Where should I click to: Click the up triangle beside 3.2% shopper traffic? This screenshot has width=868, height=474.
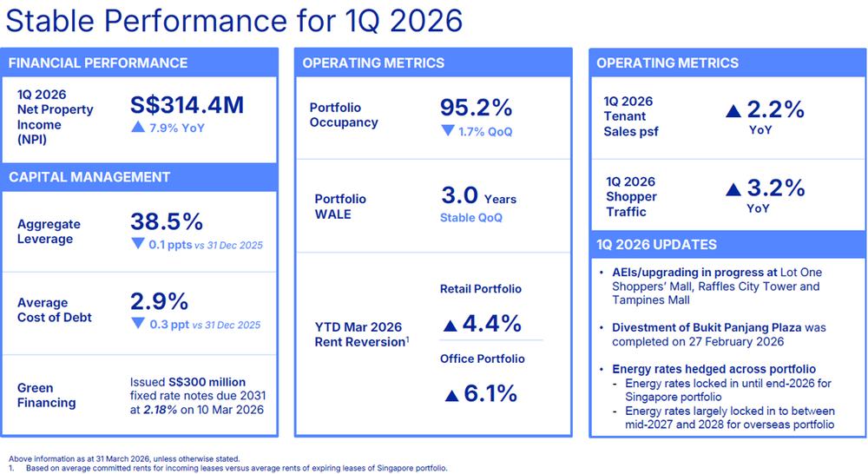[733, 190]
